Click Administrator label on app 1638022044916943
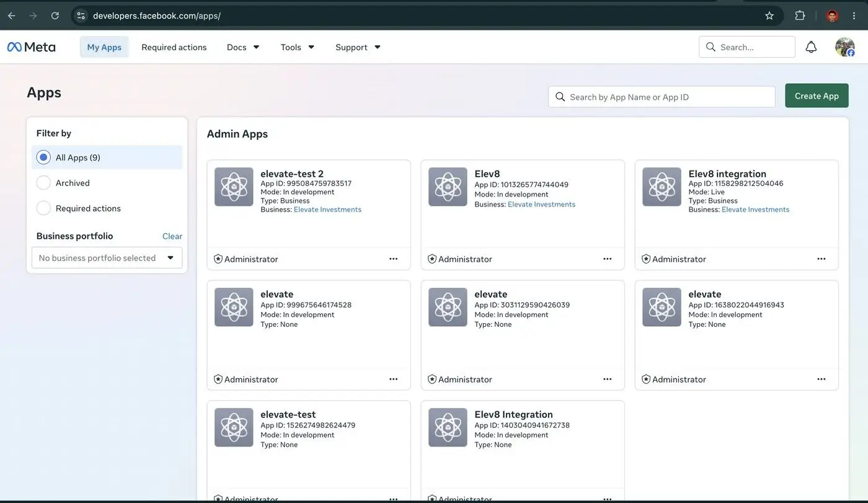 679,379
